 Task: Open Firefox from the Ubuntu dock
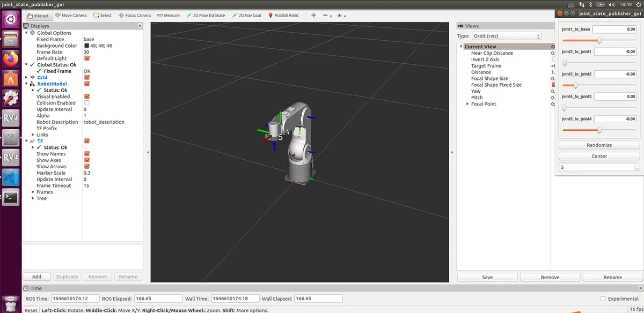coord(11,58)
